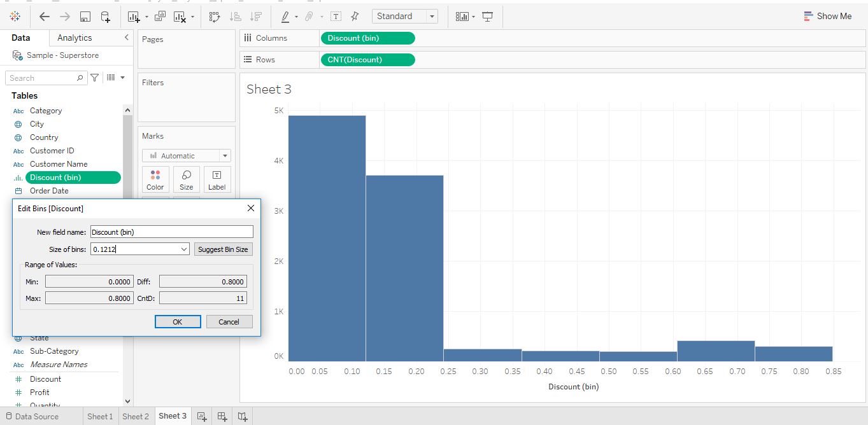The image size is (868, 425).
Task: Click the Swap Rows and Columns icon
Action: (x=215, y=16)
